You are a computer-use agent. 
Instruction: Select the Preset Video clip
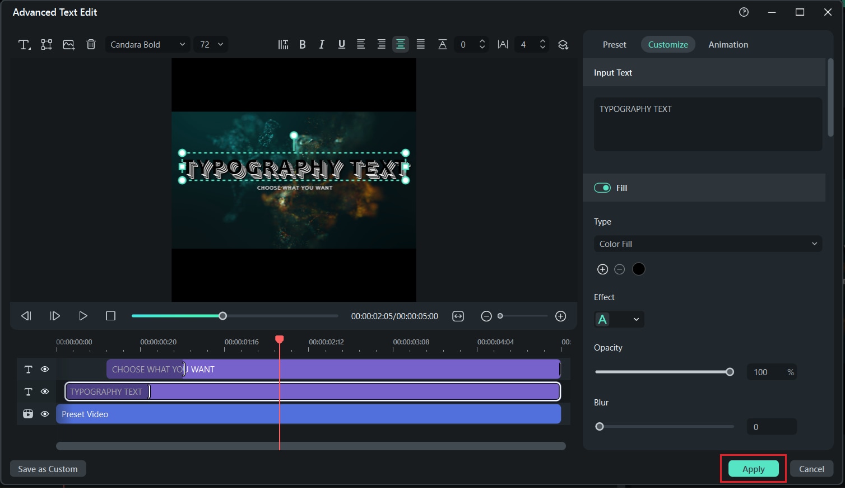(308, 414)
